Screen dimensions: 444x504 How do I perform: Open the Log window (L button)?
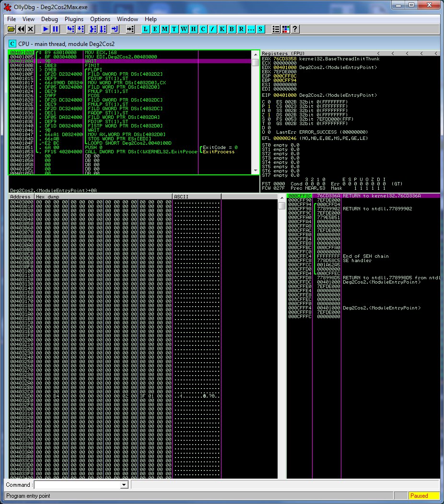pos(145,29)
